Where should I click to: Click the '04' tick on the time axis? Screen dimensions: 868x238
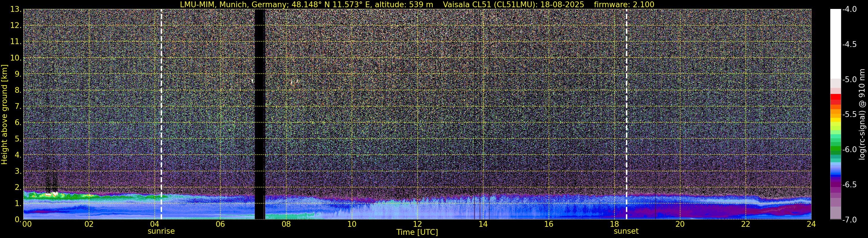tap(155, 224)
